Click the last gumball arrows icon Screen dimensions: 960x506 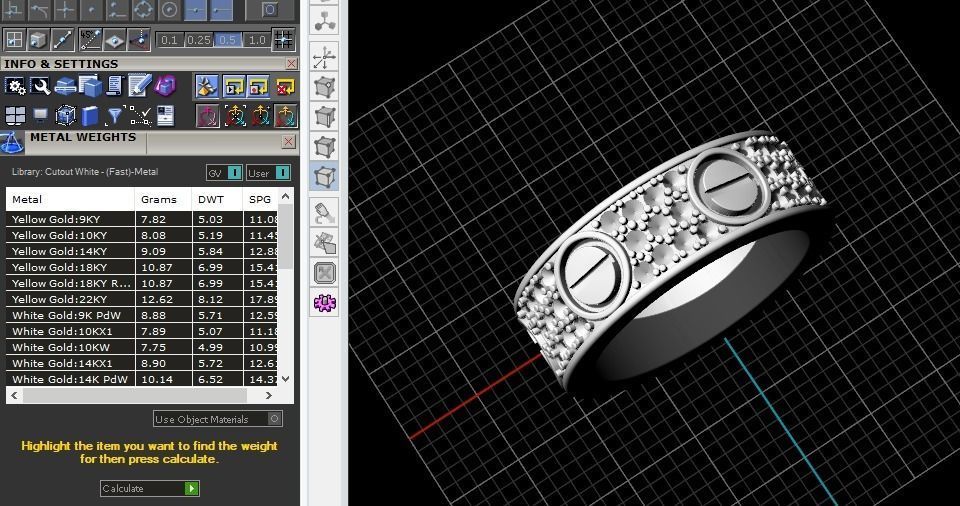coord(285,116)
